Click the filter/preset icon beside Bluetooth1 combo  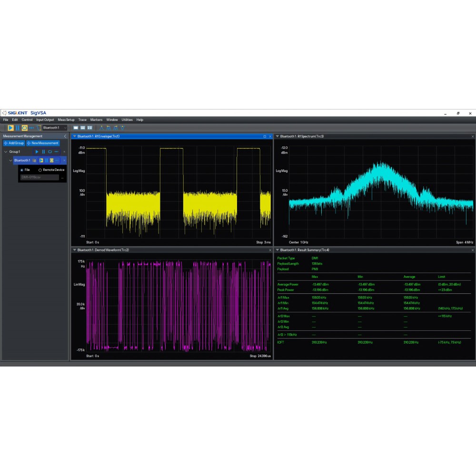39,128
